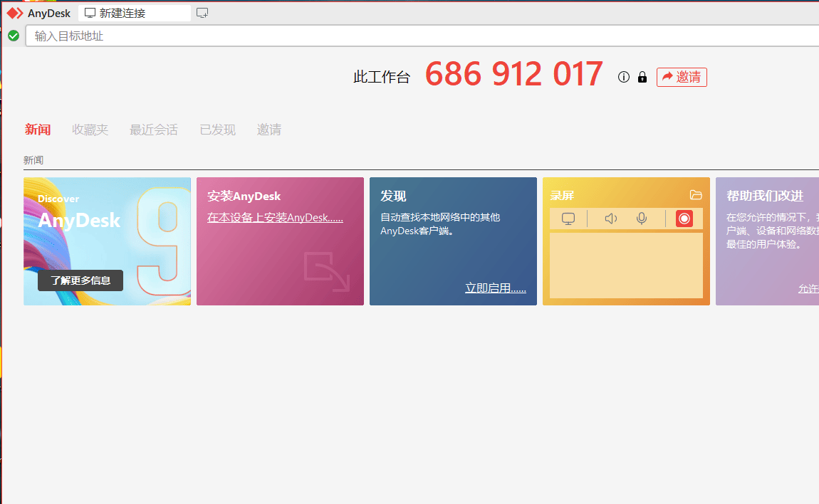This screenshot has width=819, height=504.
Task: Click the 了解更多信息 button
Action: click(x=80, y=280)
